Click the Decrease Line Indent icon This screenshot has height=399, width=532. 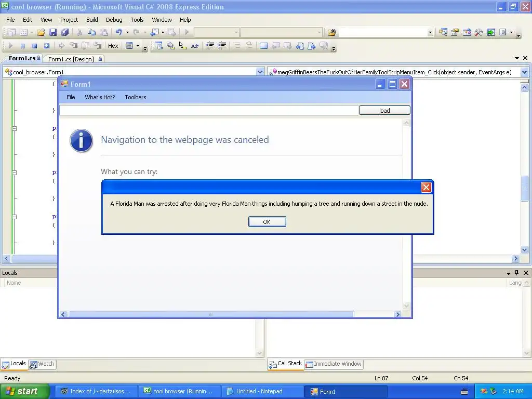[210, 46]
